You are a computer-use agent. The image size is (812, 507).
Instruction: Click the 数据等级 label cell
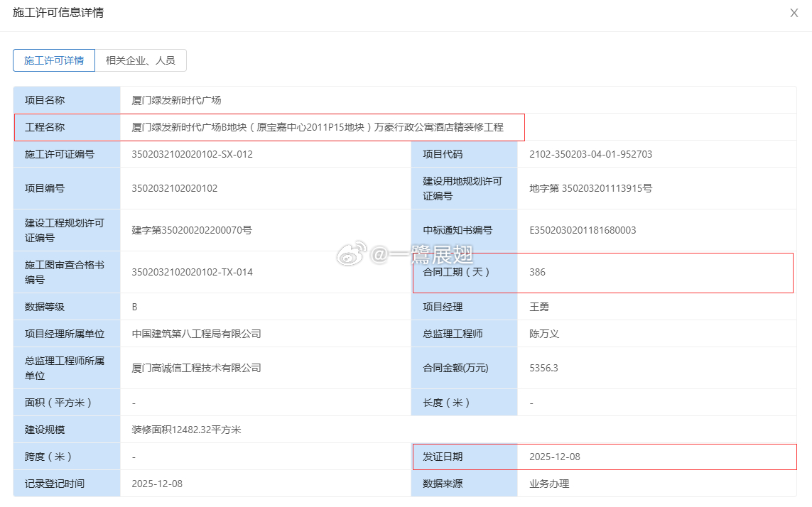pyautogui.click(x=67, y=307)
